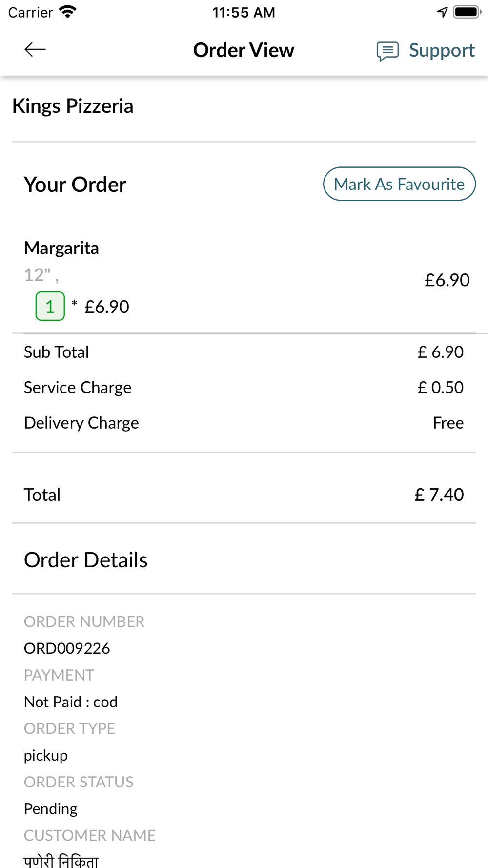Tap the green quantity 1 box
Viewport: 488px width, 868px height.
tap(50, 306)
